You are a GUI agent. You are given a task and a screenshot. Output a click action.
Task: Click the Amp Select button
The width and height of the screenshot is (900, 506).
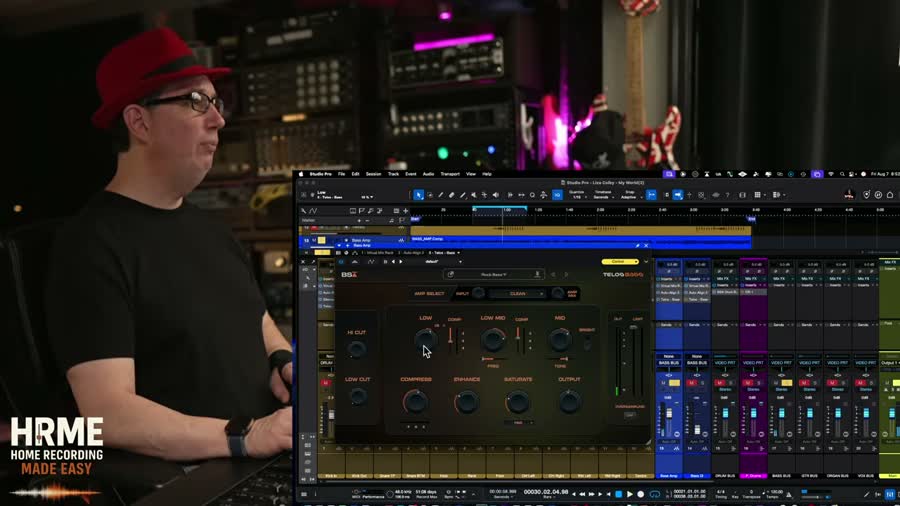(x=429, y=294)
